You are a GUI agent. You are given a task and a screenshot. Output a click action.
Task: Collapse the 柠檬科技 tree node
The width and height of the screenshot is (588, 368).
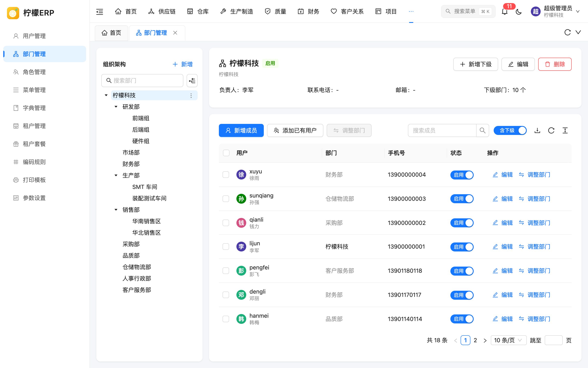(x=106, y=95)
